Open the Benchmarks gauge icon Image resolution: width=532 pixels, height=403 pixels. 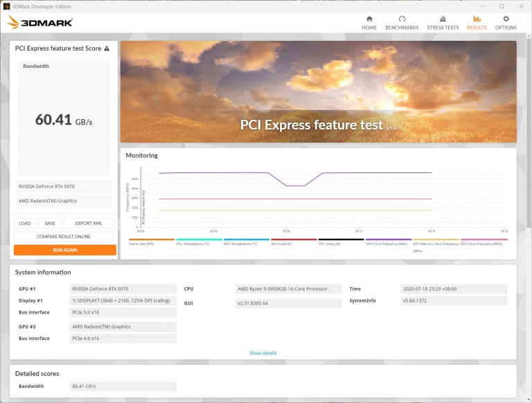pyautogui.click(x=402, y=19)
